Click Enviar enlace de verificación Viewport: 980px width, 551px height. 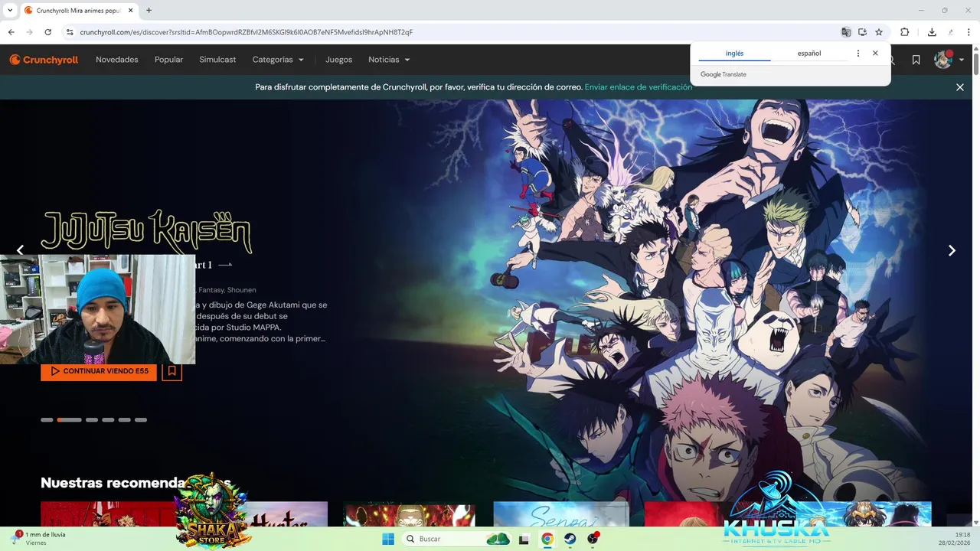click(x=639, y=87)
